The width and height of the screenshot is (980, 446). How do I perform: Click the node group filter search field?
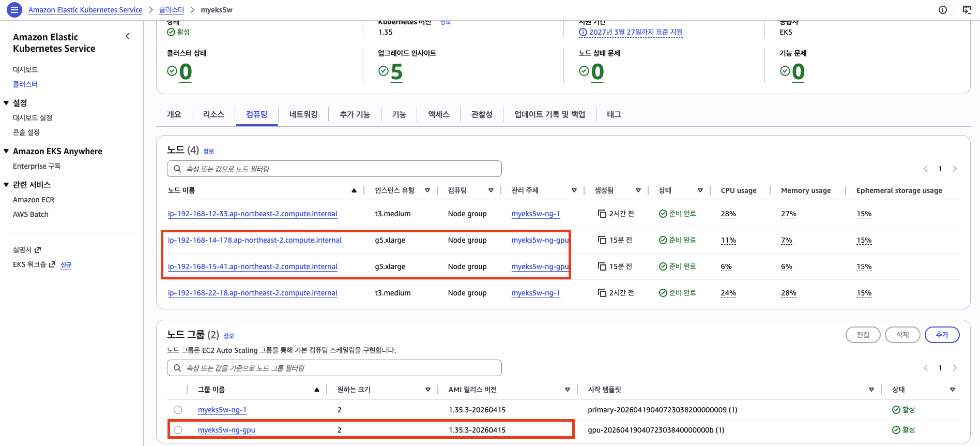pos(334,368)
